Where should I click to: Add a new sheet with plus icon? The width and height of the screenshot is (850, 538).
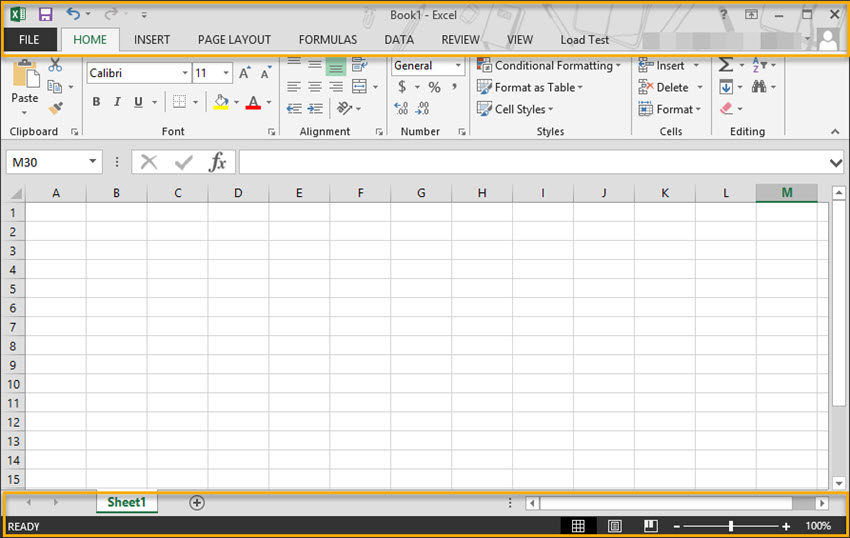click(x=197, y=503)
